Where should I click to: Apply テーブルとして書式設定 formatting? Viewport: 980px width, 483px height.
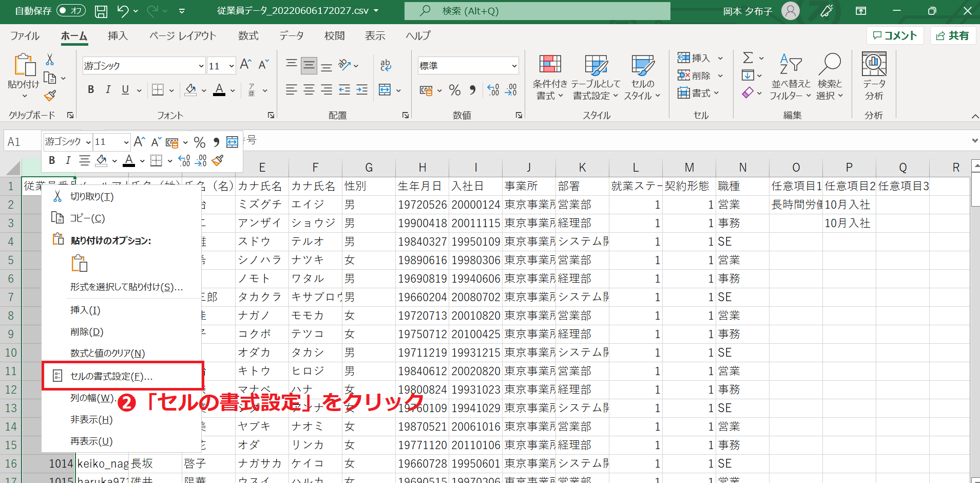[x=594, y=77]
